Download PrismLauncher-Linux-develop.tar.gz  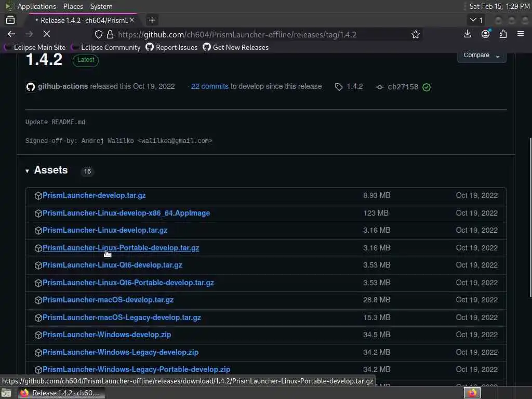(x=105, y=230)
